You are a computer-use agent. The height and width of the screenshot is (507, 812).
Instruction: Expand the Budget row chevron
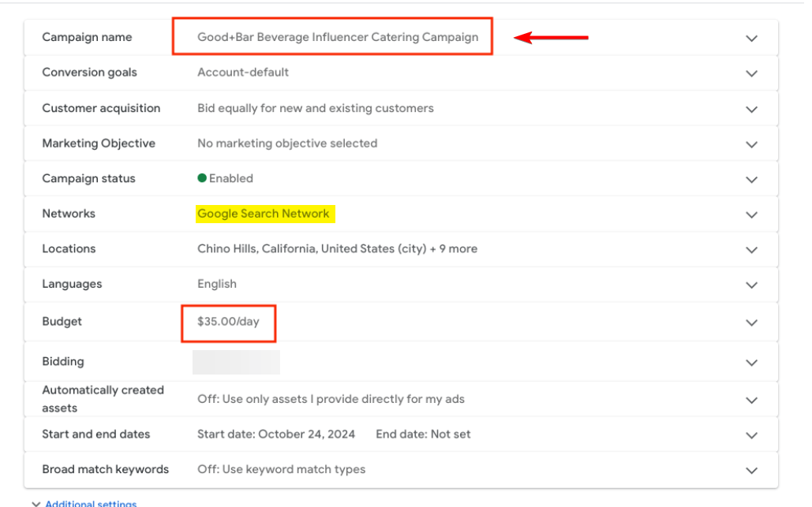point(751,322)
